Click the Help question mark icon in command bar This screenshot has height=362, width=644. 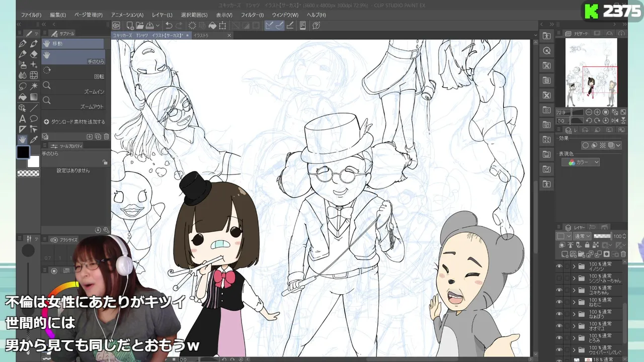point(316,26)
